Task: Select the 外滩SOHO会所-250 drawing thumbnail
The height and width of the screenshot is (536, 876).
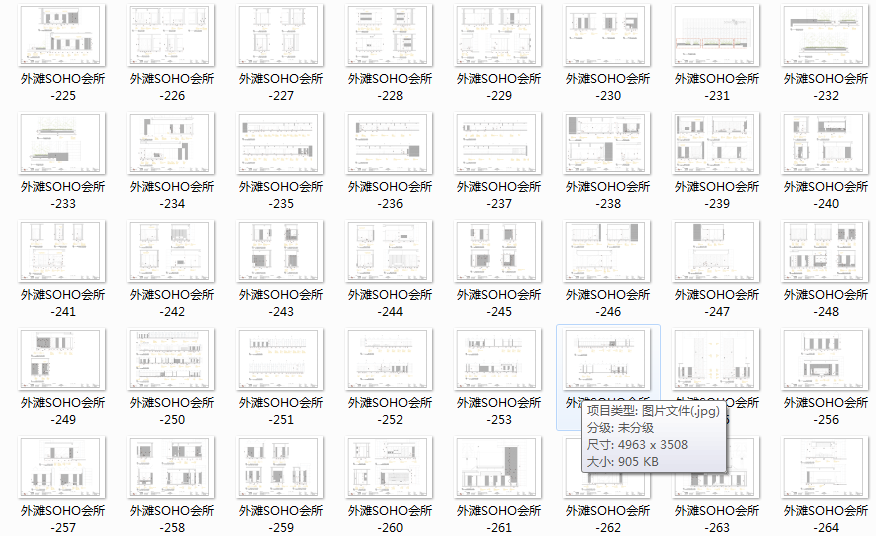Action: coord(172,359)
